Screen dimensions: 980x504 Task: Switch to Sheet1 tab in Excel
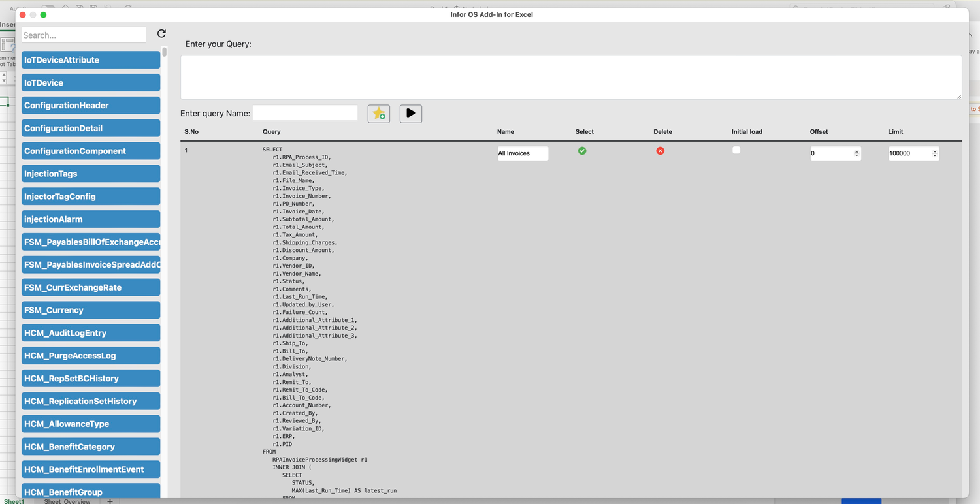click(x=14, y=501)
